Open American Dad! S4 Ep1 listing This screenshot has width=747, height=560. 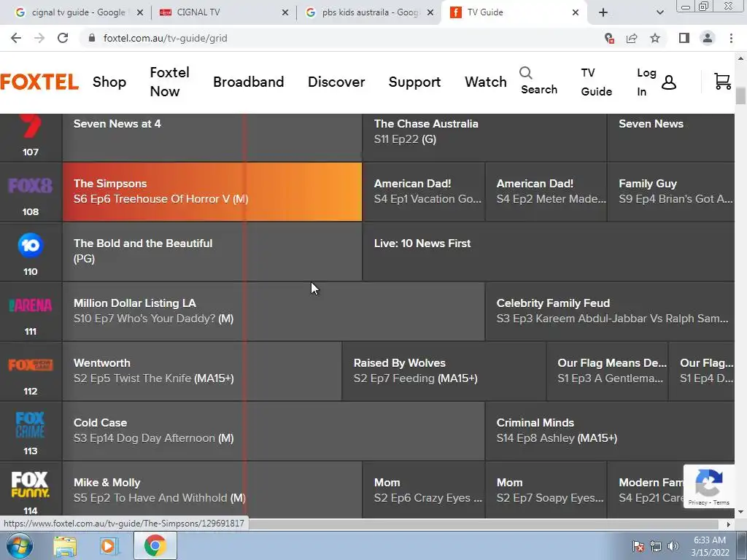(x=424, y=192)
